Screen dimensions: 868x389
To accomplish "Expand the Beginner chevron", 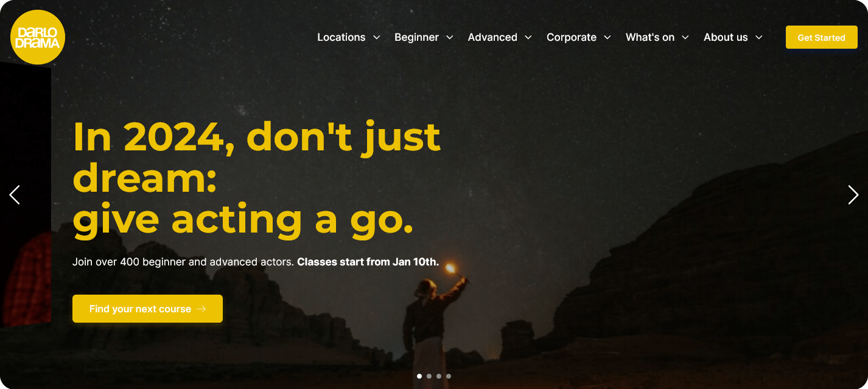I will point(450,37).
